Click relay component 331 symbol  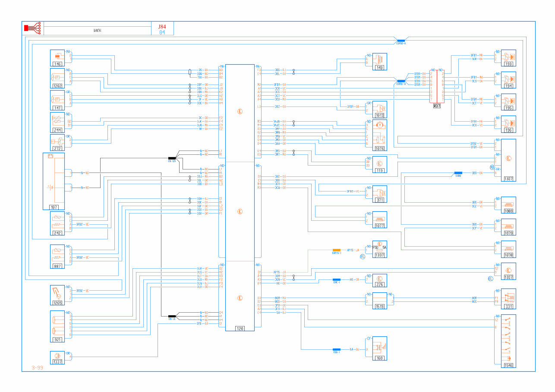(x=508, y=298)
